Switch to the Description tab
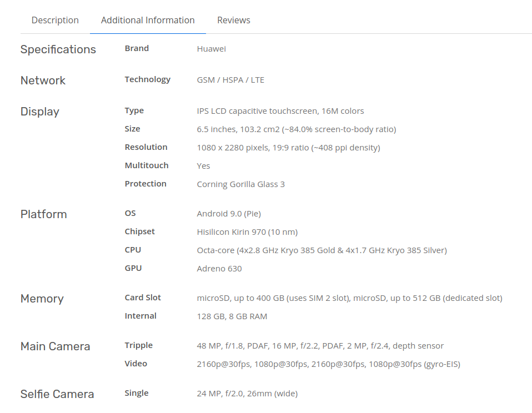 54,20
